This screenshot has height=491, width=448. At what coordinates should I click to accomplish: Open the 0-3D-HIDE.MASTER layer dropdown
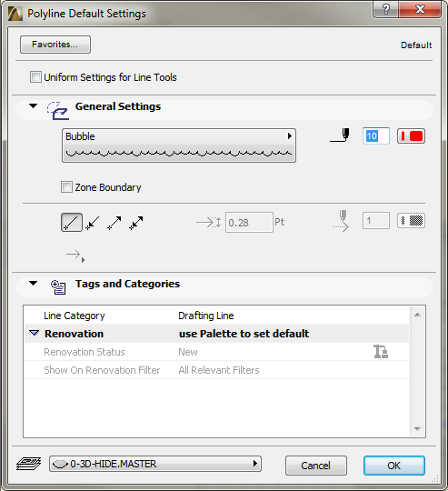(x=155, y=464)
